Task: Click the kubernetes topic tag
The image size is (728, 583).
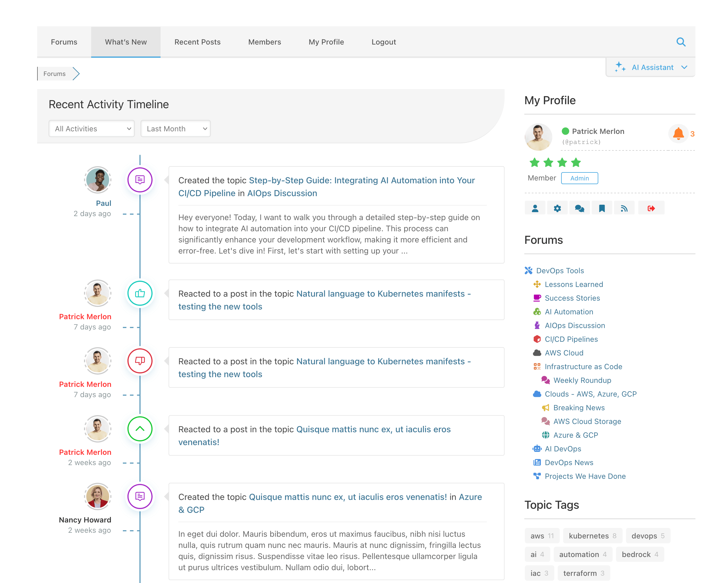Action: pos(589,536)
